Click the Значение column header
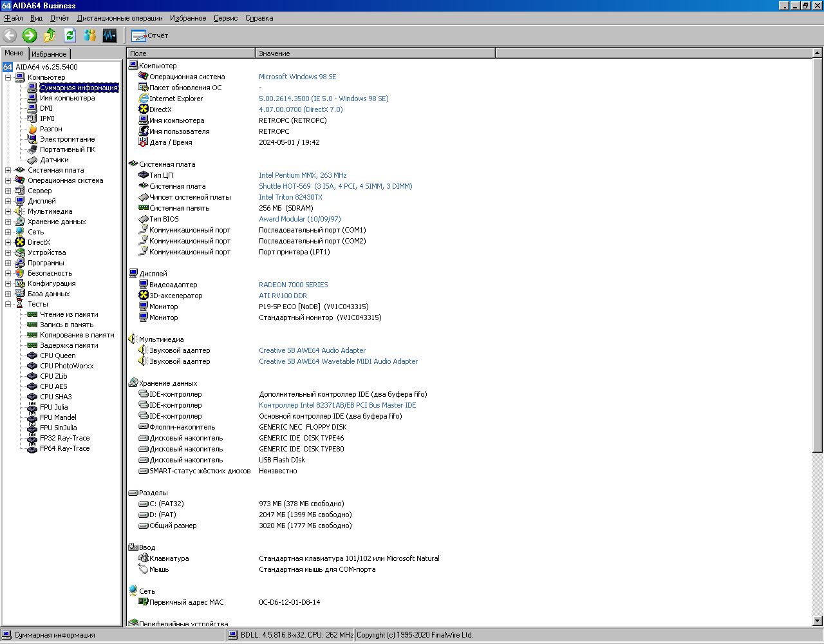This screenshot has height=644, width=824. coord(375,53)
